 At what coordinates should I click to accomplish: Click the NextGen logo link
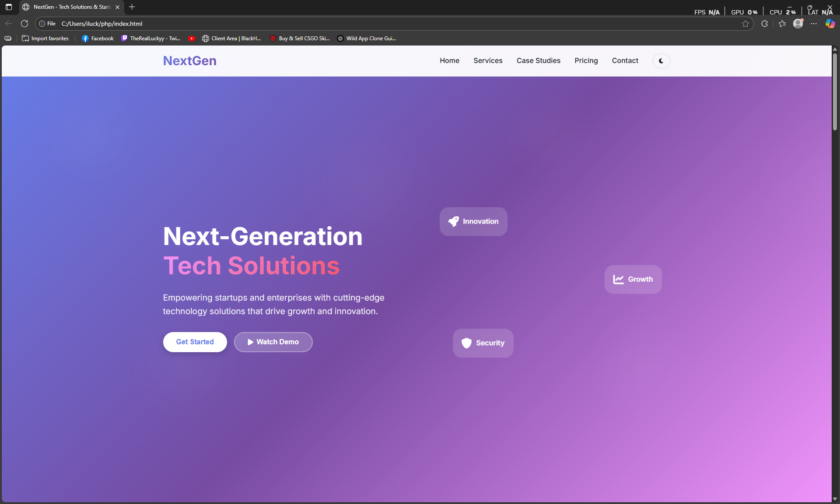(x=189, y=60)
